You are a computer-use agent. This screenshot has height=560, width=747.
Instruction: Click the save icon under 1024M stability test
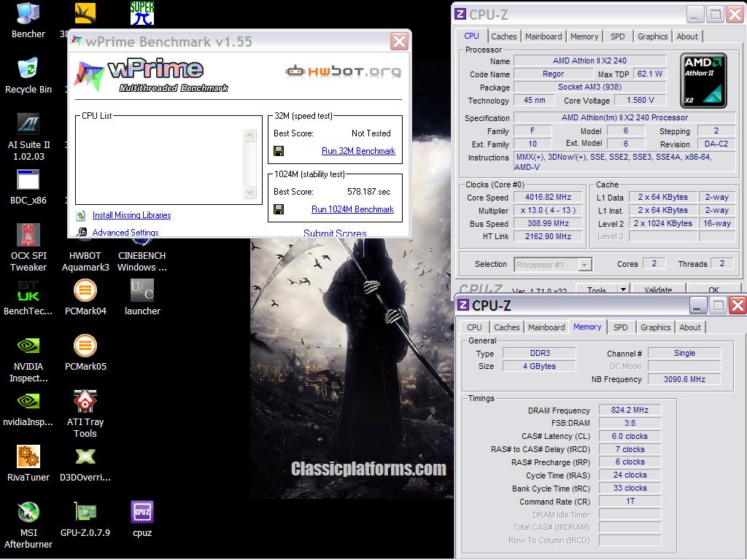279,209
